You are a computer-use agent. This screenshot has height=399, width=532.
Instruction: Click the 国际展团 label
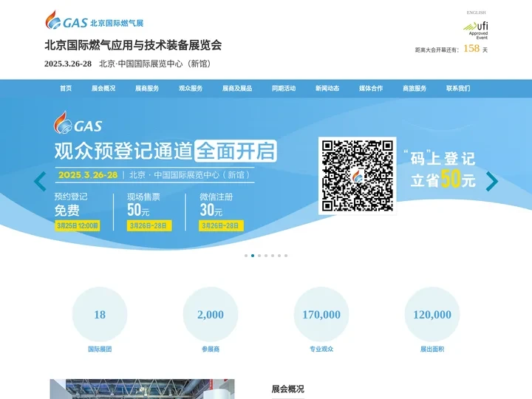[x=100, y=349]
